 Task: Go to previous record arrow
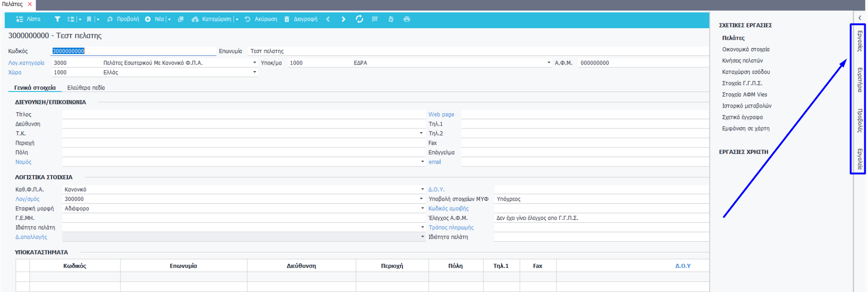pyautogui.click(x=328, y=19)
